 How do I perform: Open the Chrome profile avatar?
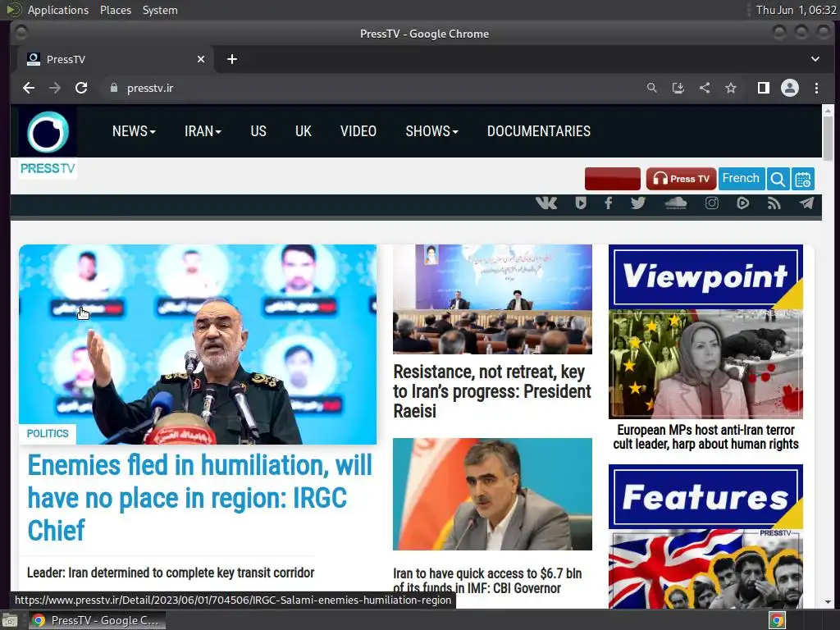(x=790, y=88)
